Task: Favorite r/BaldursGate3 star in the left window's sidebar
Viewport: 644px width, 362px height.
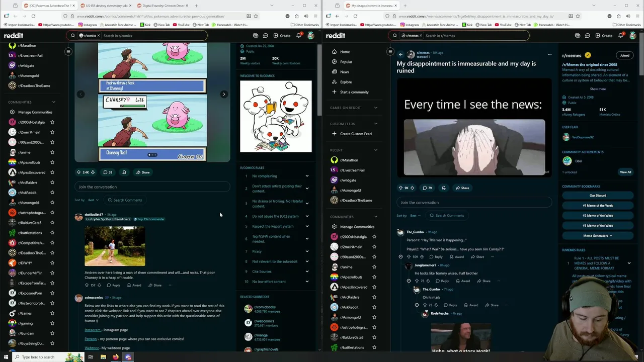Action: 52,223
